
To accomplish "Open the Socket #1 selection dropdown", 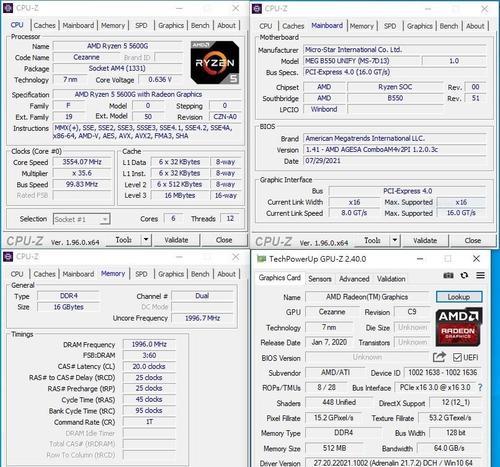I will pyautogui.click(x=81, y=219).
